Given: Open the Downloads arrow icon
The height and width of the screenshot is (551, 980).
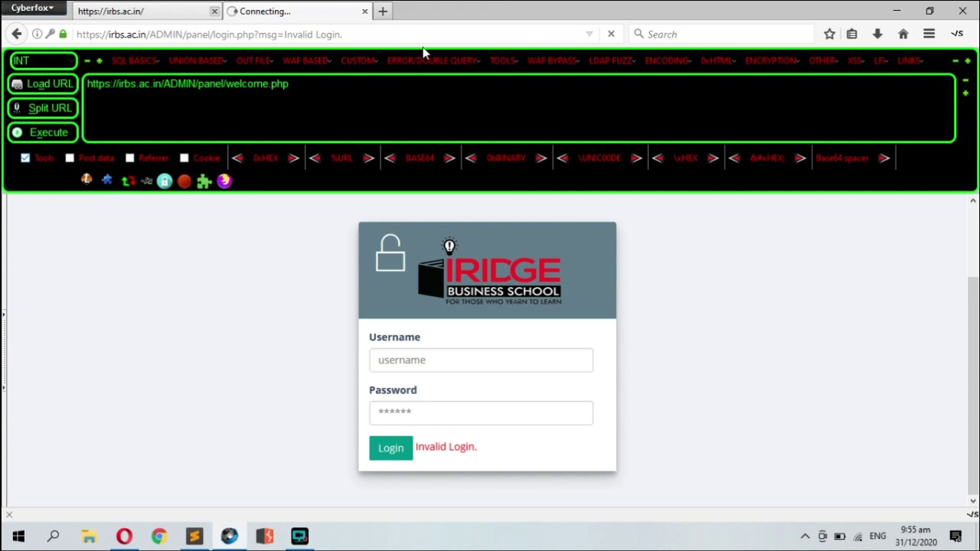Looking at the screenshot, I should tap(877, 34).
